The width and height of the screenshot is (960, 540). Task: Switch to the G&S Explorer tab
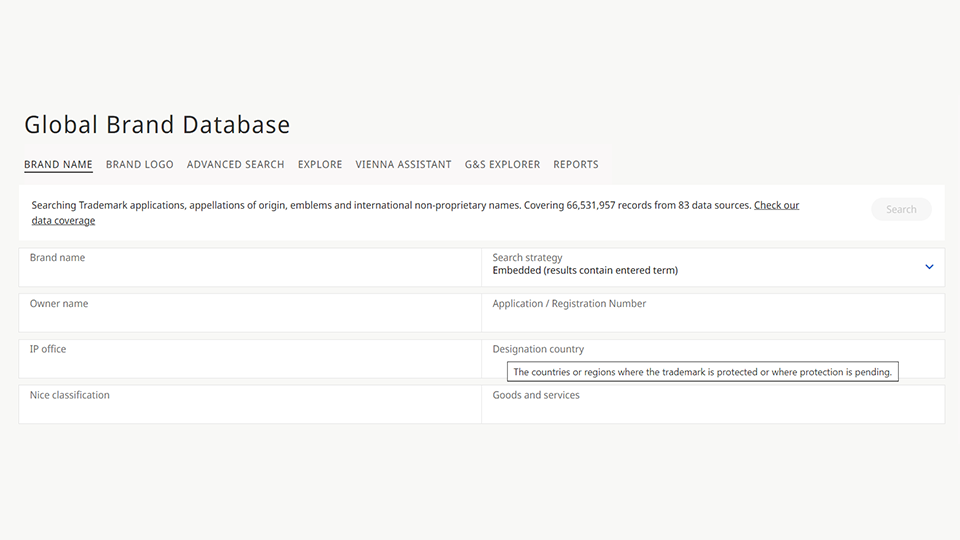pos(502,164)
